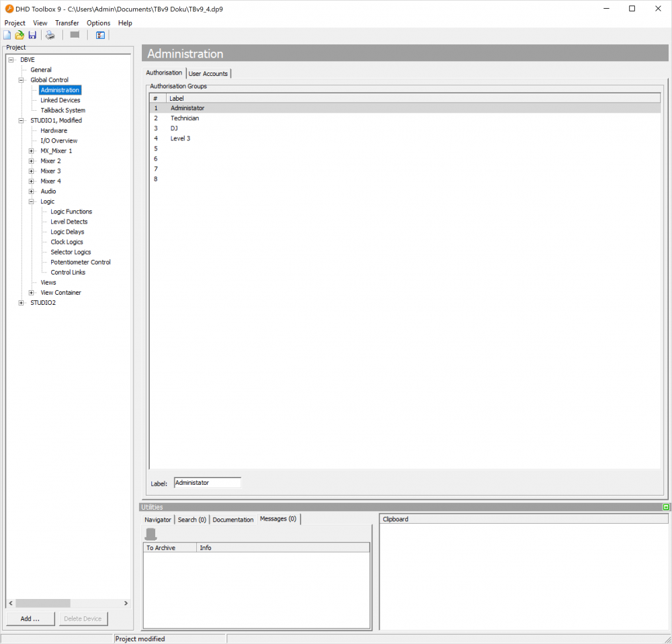This screenshot has height=644, width=672.
Task: Open the Options menu
Action: coord(98,22)
